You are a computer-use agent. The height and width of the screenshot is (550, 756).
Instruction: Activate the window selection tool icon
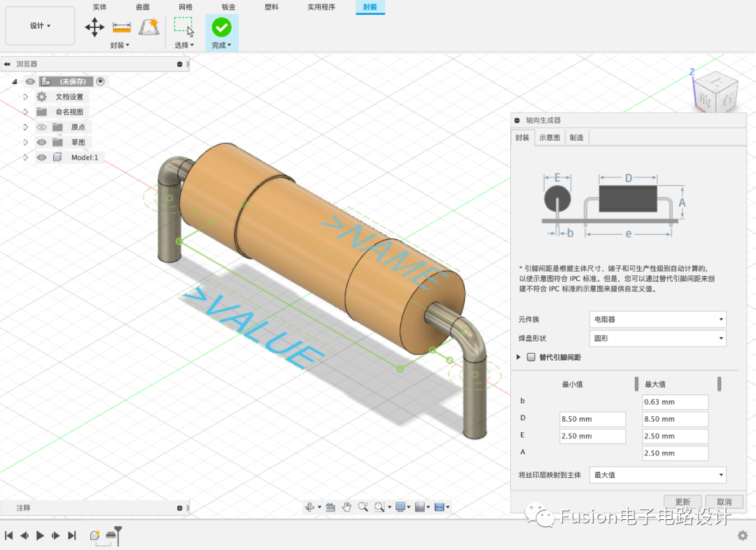184,27
